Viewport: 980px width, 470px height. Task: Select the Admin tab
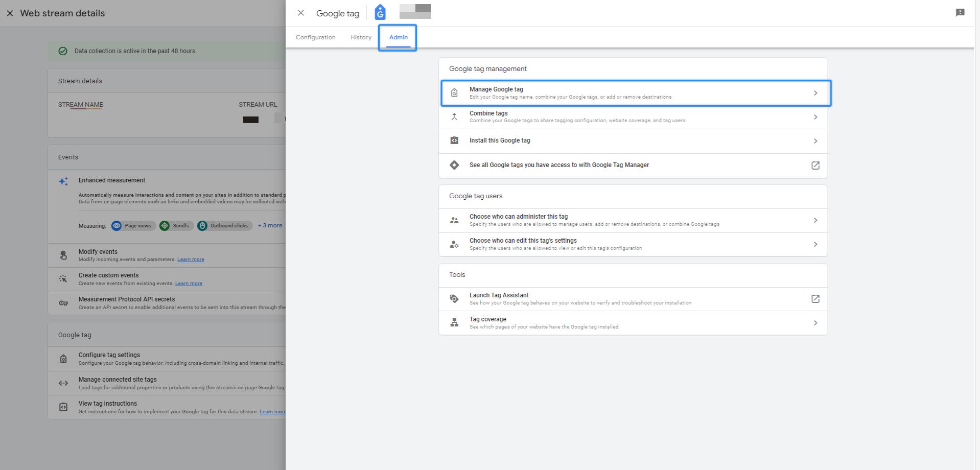point(398,37)
